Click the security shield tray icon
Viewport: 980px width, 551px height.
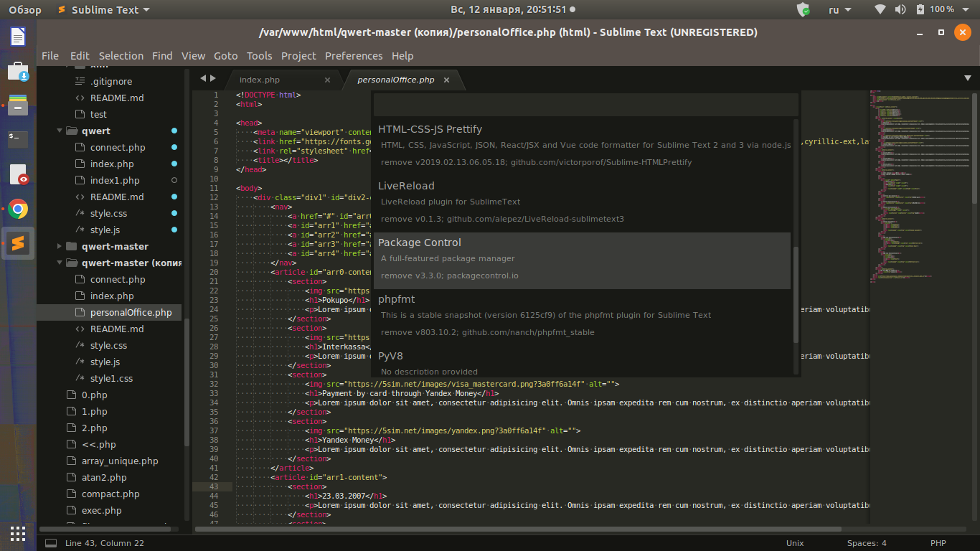pyautogui.click(x=804, y=10)
